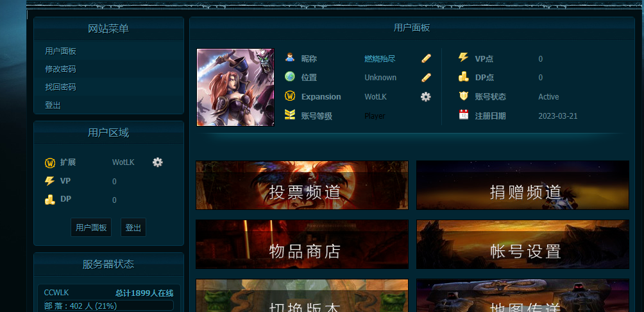Click WotLK value in 用户区域 sidebar
The width and height of the screenshot is (644, 312).
(x=123, y=162)
